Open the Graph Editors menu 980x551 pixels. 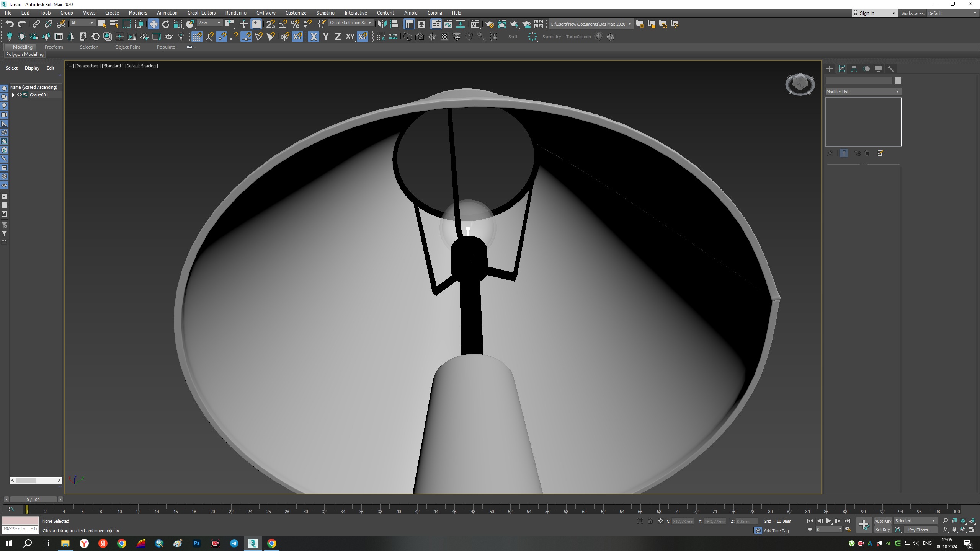coord(201,13)
